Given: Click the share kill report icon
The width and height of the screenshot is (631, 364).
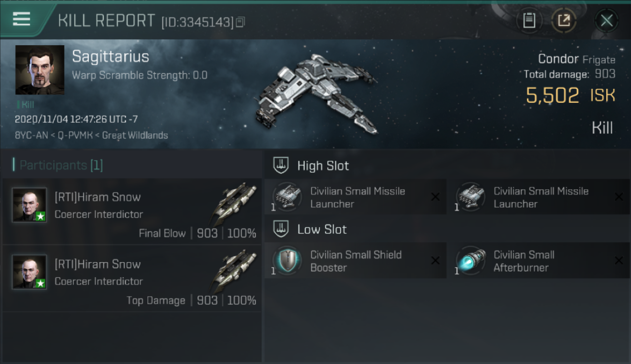Looking at the screenshot, I should 564,20.
